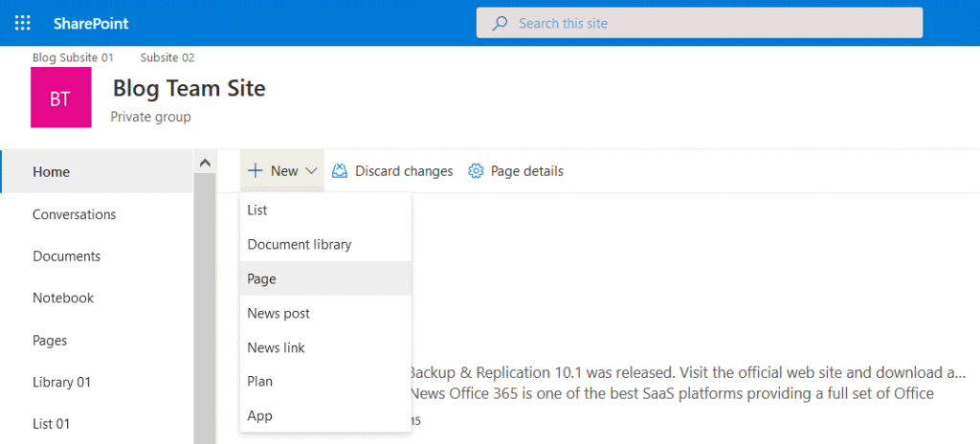Select Document library from New menu
Viewport: 980px width, 444px height.
click(x=300, y=244)
